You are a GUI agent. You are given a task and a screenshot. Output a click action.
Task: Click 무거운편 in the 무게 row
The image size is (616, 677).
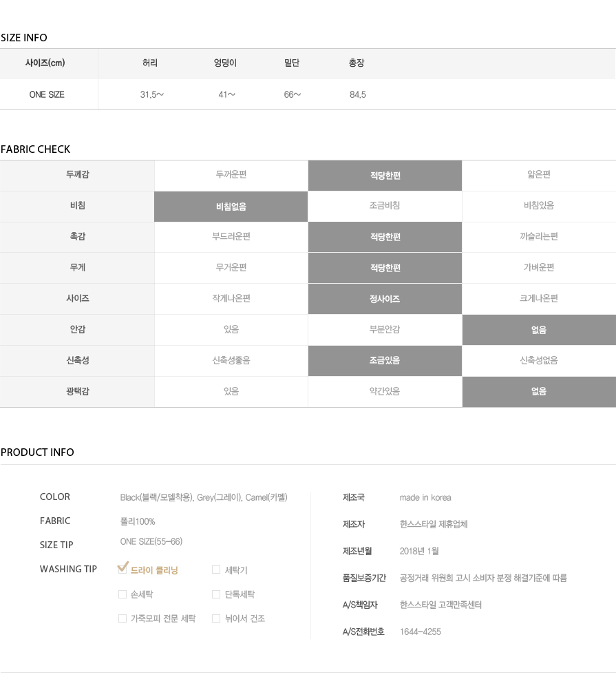click(231, 268)
